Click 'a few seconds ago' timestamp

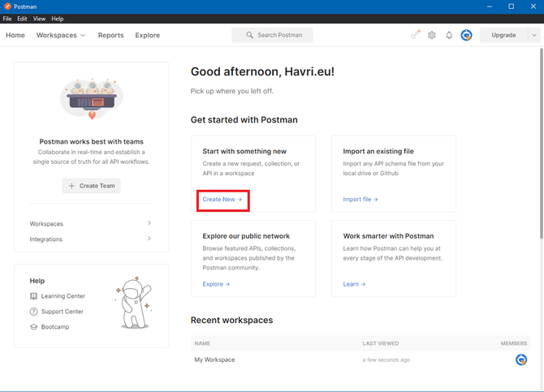point(386,360)
